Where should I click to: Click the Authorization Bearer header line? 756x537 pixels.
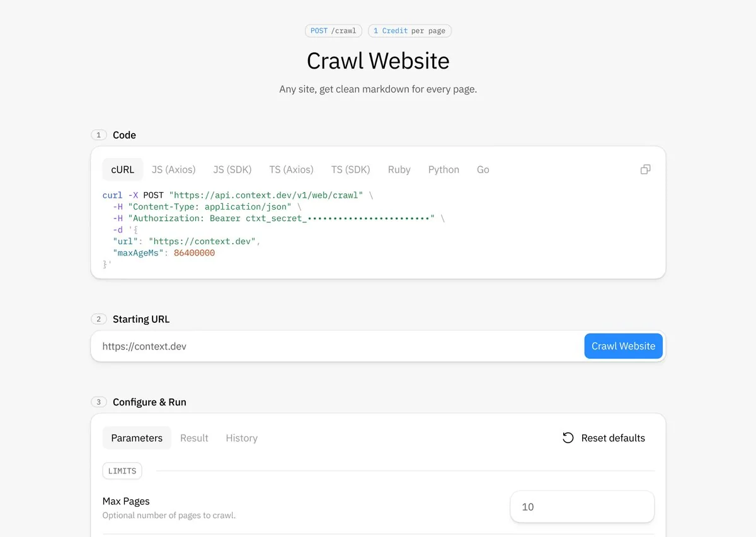(279, 218)
